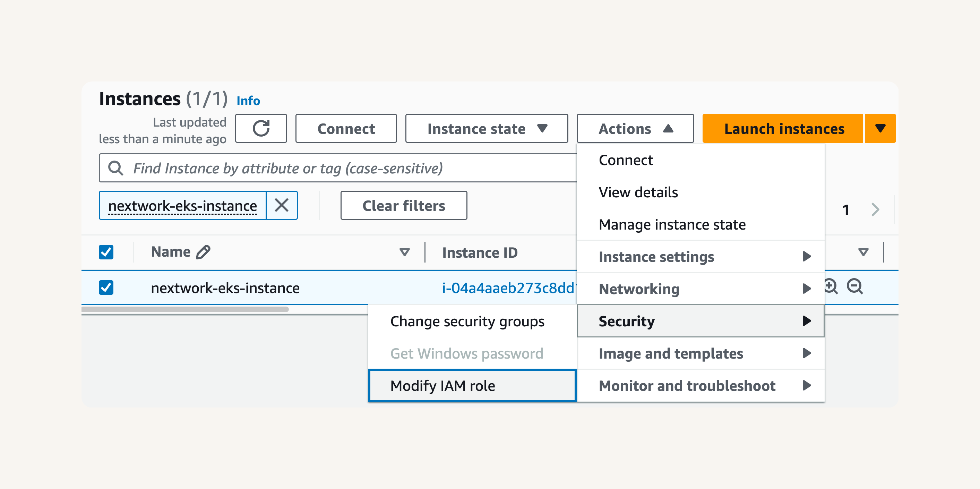Viewport: 980px width, 489px height.
Task: Click the nextwork-eks-instance name cell
Action: point(225,288)
